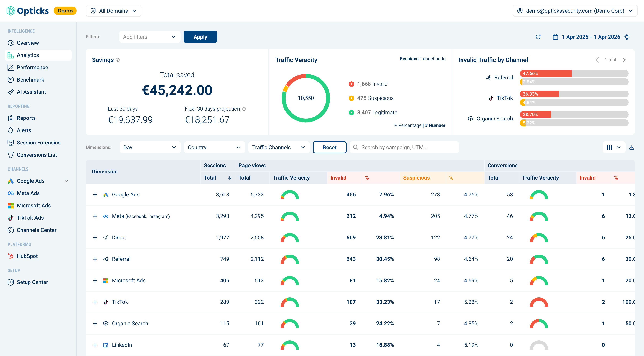This screenshot has width=644, height=356.
Task: Click the calendar icon for date range
Action: pyautogui.click(x=555, y=37)
